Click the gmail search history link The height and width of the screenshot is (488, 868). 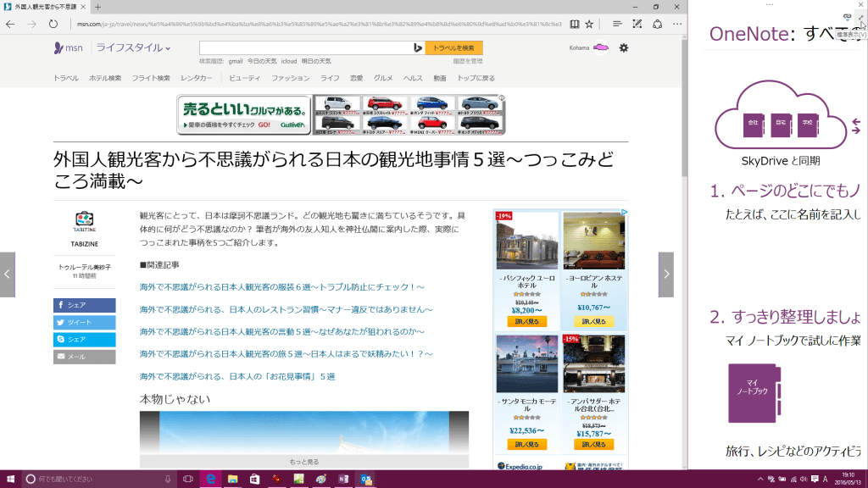coord(236,61)
